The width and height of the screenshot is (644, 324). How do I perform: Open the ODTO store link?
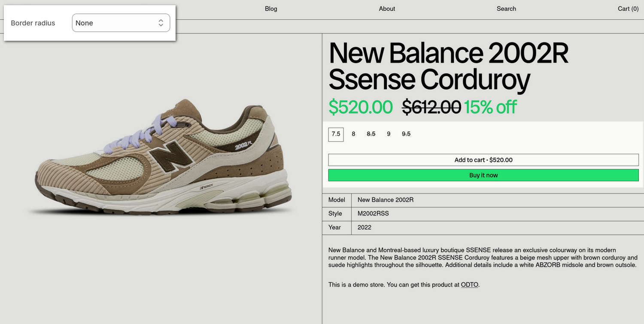(x=469, y=285)
